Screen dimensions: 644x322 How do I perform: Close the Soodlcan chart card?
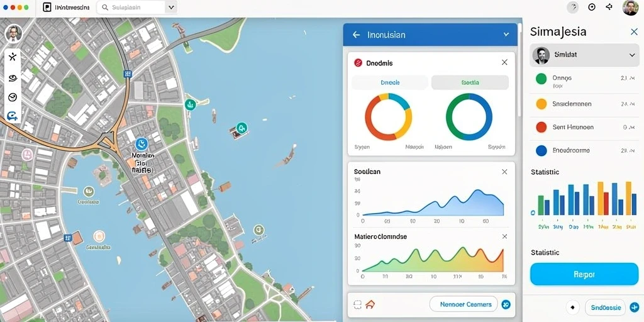click(x=504, y=172)
